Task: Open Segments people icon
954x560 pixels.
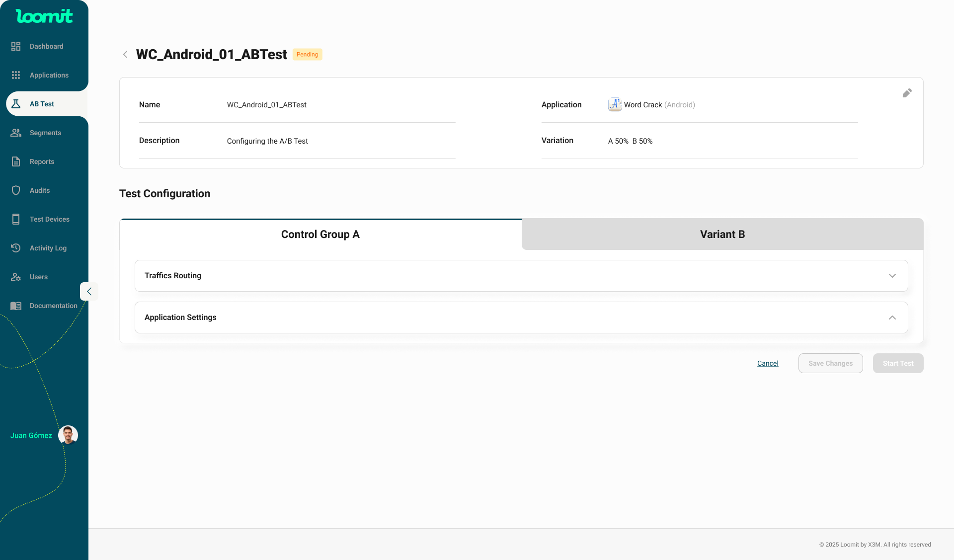Action: (x=16, y=133)
